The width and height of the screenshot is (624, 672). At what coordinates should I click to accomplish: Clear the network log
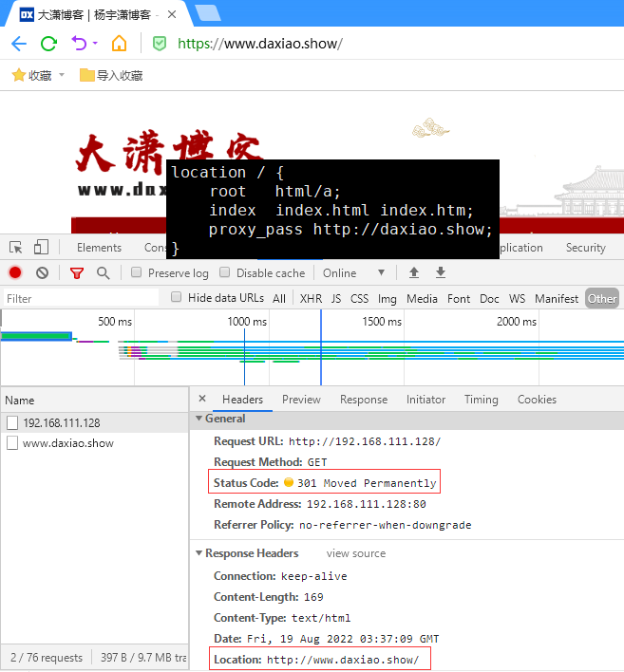click(42, 272)
